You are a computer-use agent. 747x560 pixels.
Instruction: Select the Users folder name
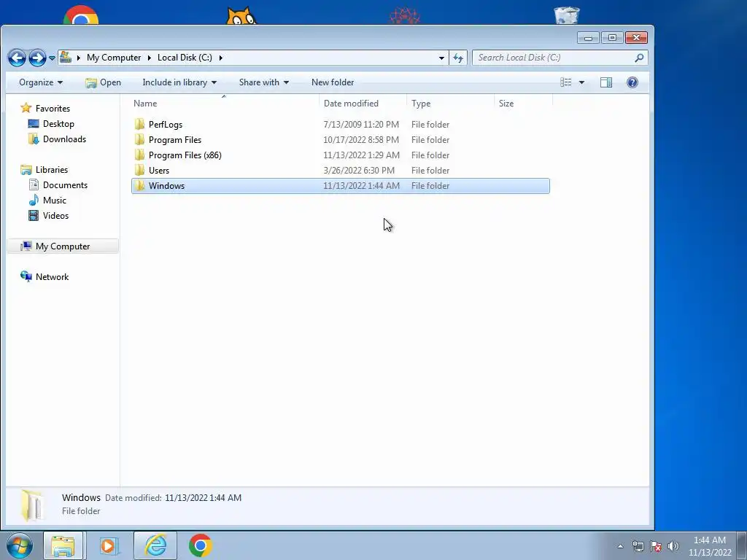pos(158,170)
